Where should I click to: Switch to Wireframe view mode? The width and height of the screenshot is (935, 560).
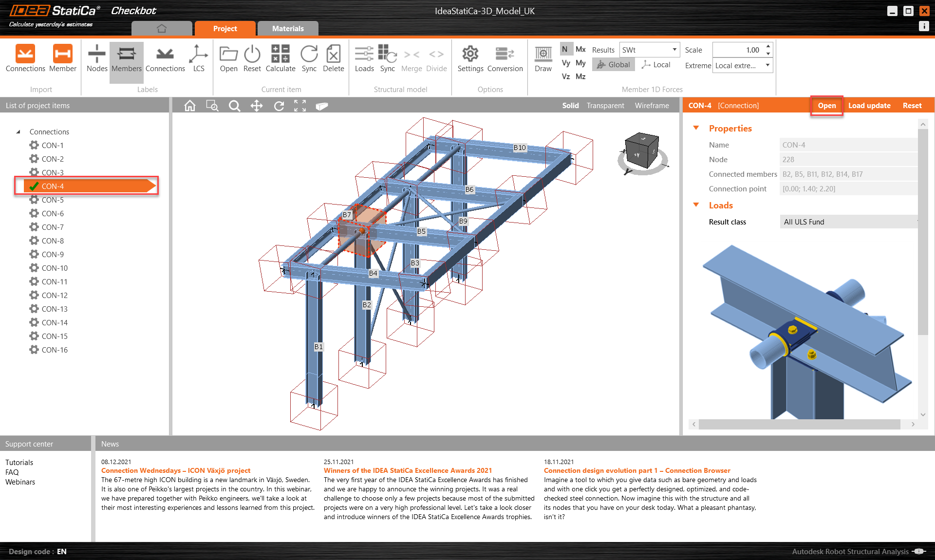coord(652,106)
